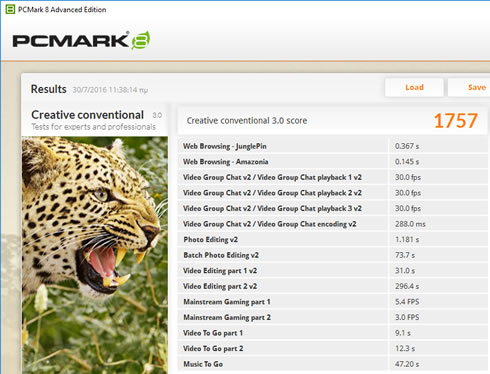Select the Mainstream Gaming part 1 row
The image size is (490, 374).
tap(332, 302)
